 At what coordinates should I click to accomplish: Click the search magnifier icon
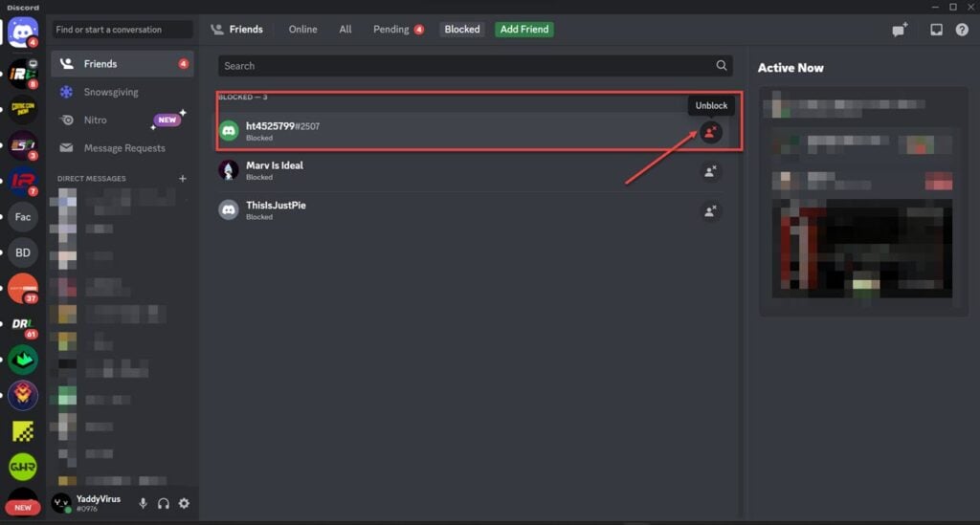pos(722,66)
